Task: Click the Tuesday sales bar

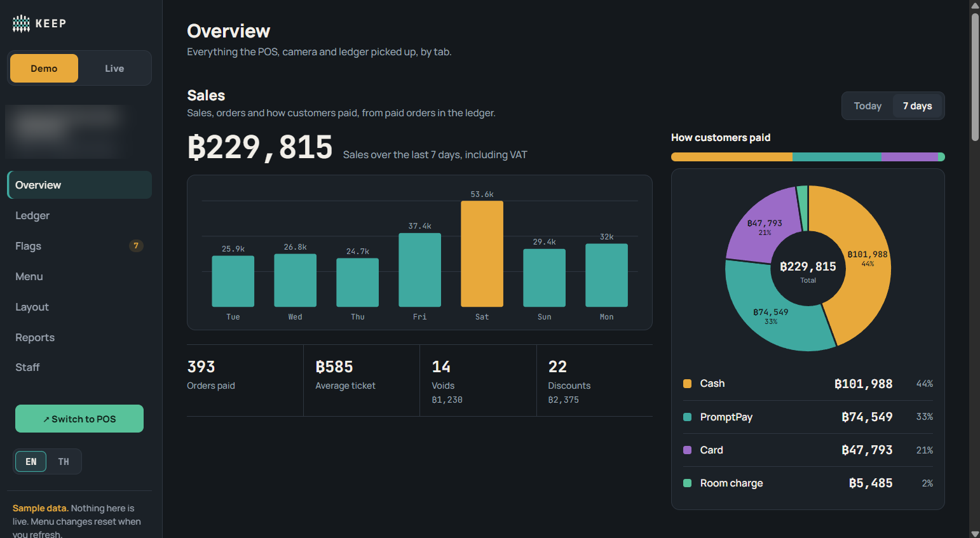Action: tap(233, 281)
